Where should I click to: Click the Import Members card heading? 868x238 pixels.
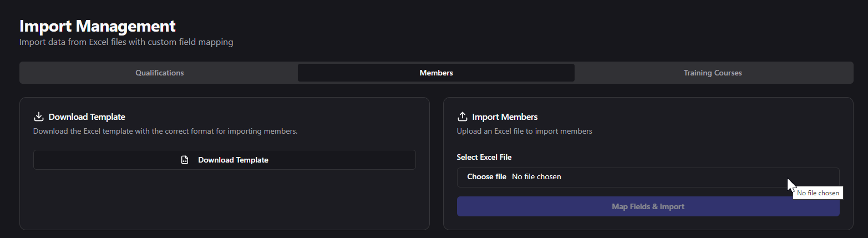point(505,117)
